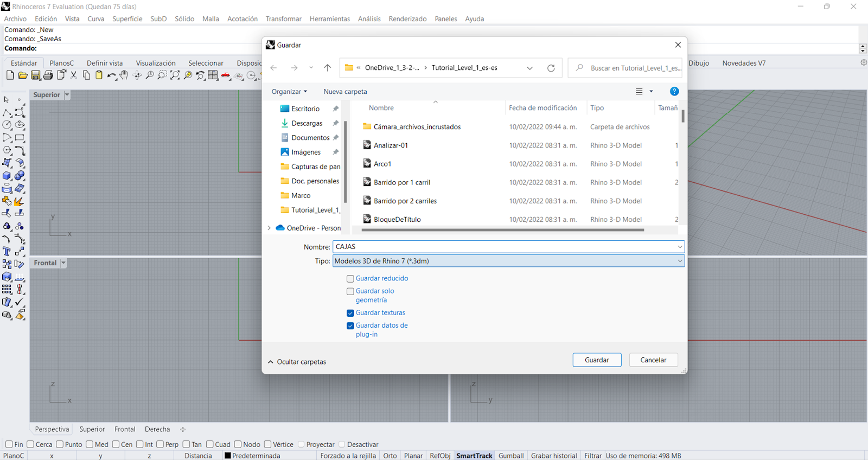Image resolution: width=868 pixels, height=460 pixels.
Task: Select the Box solid tool in sidebar
Action: coord(7,176)
